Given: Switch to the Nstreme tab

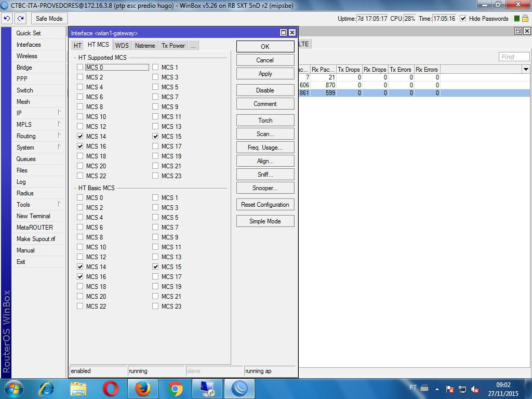Looking at the screenshot, I should pos(145,46).
